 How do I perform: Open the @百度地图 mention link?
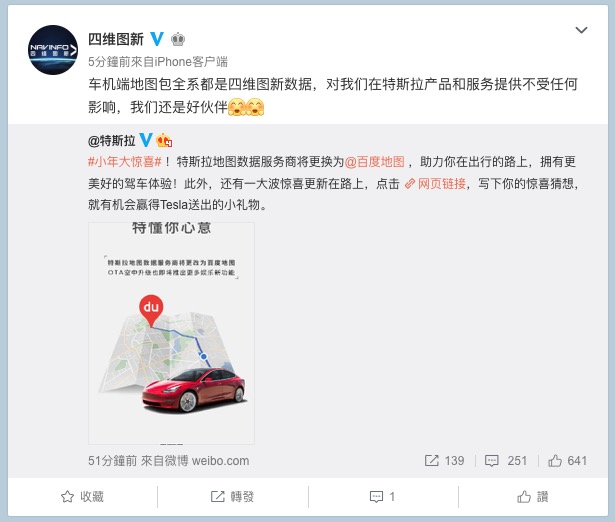click(x=375, y=162)
